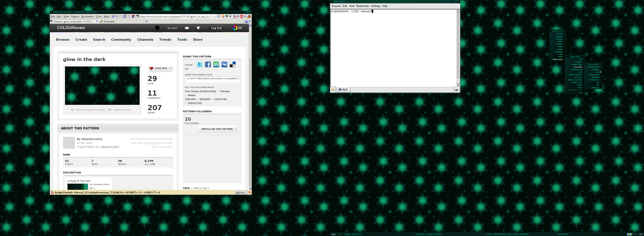Click the badge code input field
The width and height of the screenshot is (644, 236).
pyautogui.click(x=212, y=79)
